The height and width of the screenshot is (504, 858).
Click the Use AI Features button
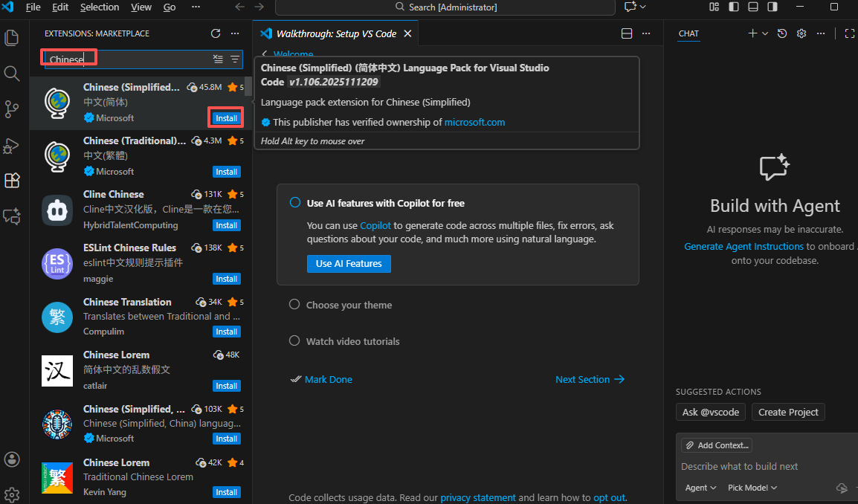tap(349, 264)
